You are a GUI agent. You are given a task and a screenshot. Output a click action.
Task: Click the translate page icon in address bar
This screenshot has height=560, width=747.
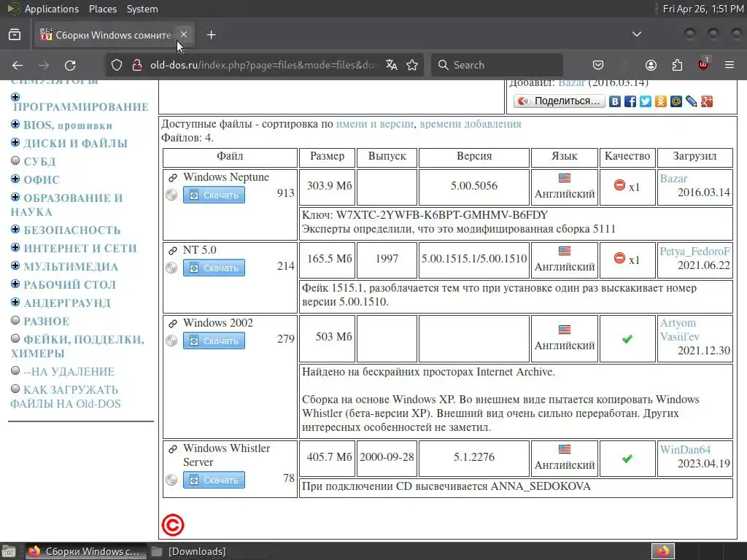point(392,65)
